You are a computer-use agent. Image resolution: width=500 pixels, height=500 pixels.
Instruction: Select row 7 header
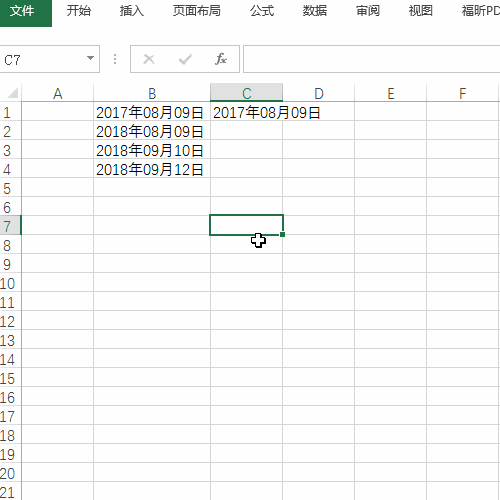pos(10,226)
